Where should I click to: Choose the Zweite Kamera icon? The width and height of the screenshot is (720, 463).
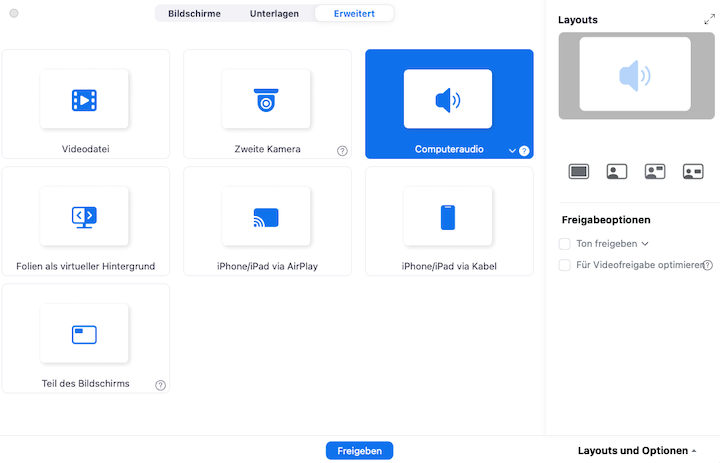coord(266,100)
